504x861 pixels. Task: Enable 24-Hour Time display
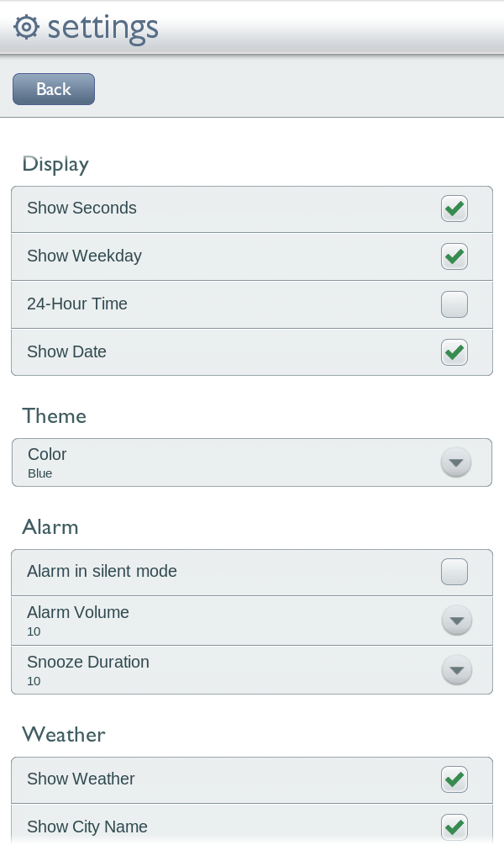point(454,304)
